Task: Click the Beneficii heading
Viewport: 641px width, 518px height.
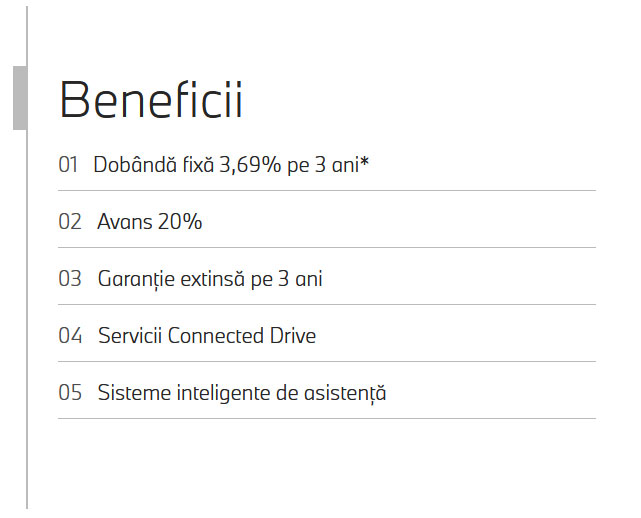Action: click(151, 100)
